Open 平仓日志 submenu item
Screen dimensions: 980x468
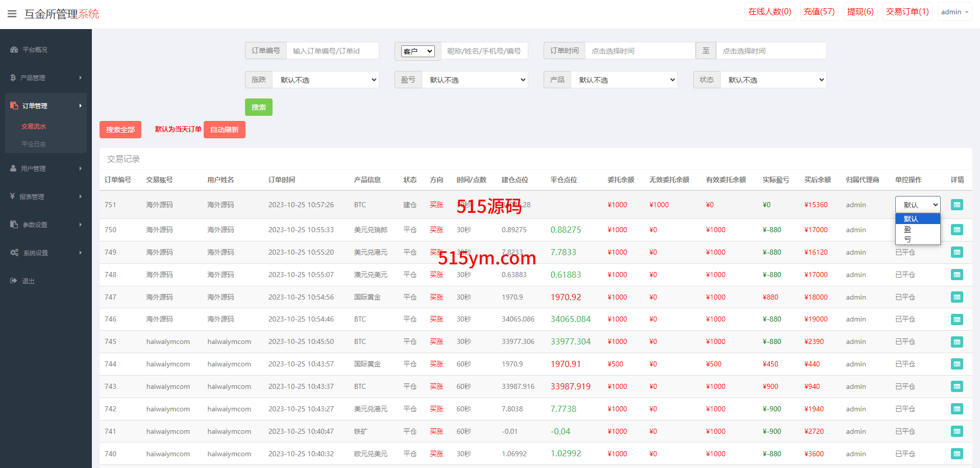click(x=34, y=144)
